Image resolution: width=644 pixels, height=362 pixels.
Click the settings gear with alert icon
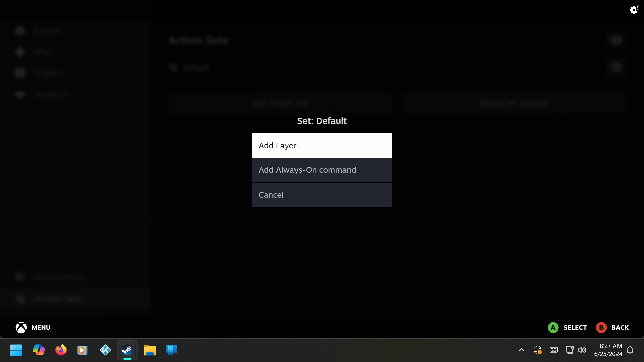(x=634, y=10)
